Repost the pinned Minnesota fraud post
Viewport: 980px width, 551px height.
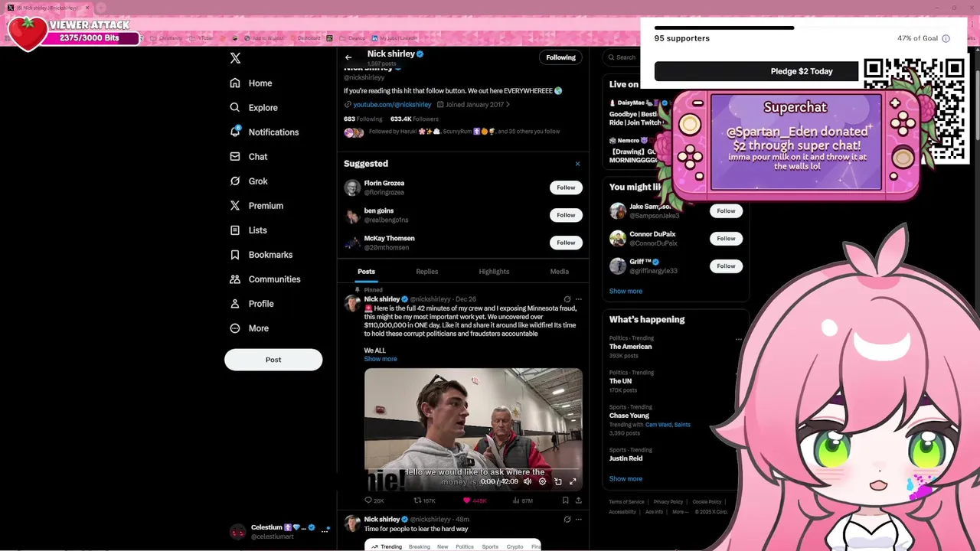pos(418,500)
